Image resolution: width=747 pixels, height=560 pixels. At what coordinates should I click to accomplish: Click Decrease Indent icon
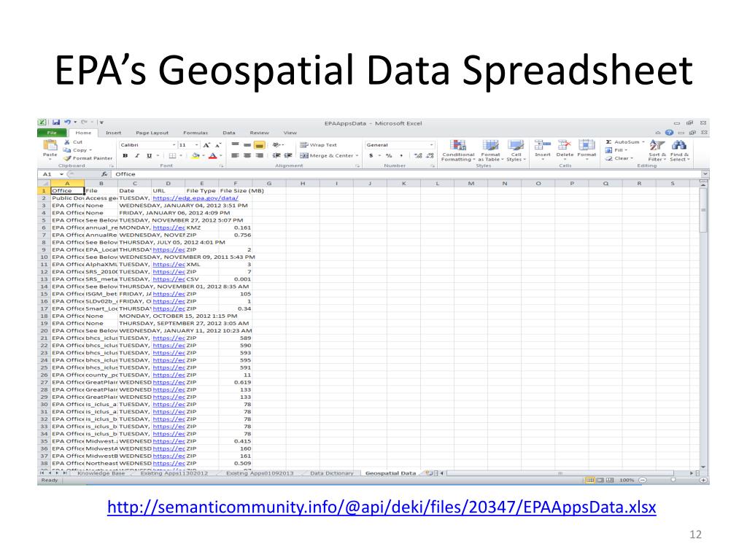point(276,156)
